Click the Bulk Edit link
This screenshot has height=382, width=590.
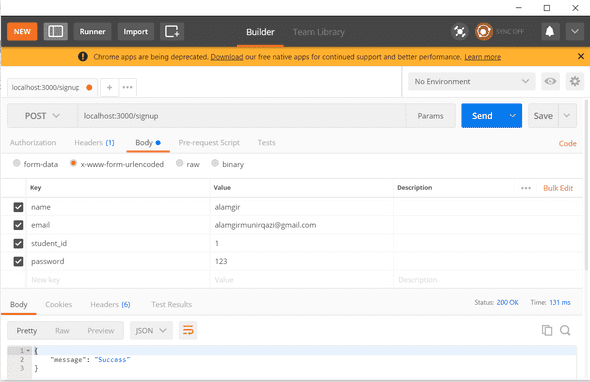pyautogui.click(x=558, y=188)
